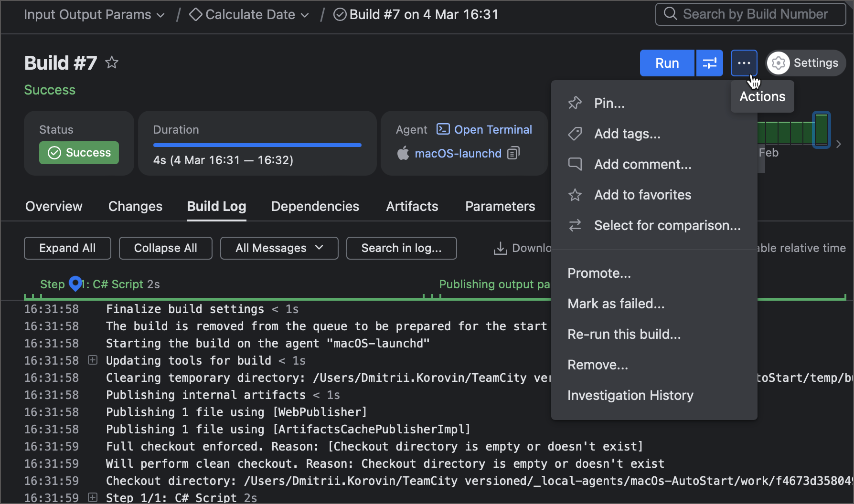Click the Run button
Image resolution: width=854 pixels, height=504 pixels.
(667, 63)
